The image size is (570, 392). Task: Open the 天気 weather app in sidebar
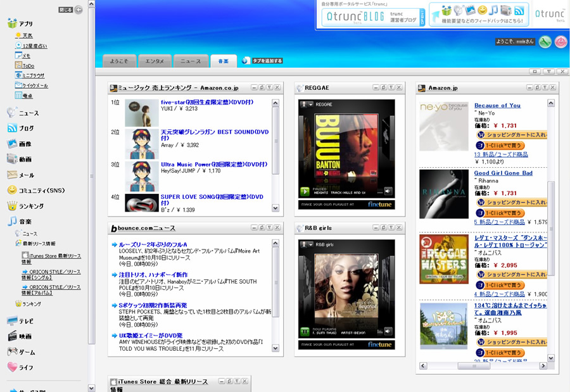click(x=23, y=35)
